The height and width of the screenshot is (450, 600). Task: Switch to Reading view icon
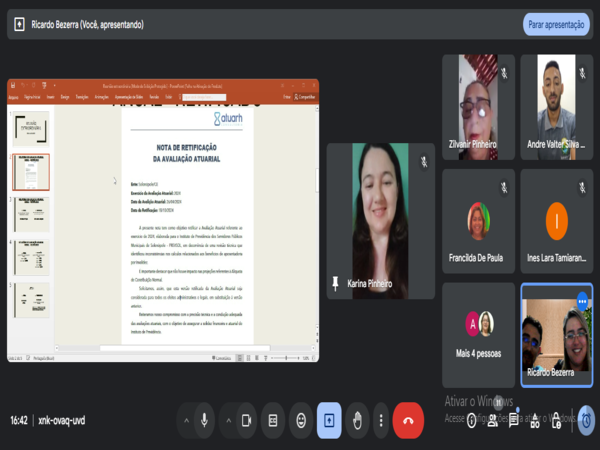[x=257, y=358]
